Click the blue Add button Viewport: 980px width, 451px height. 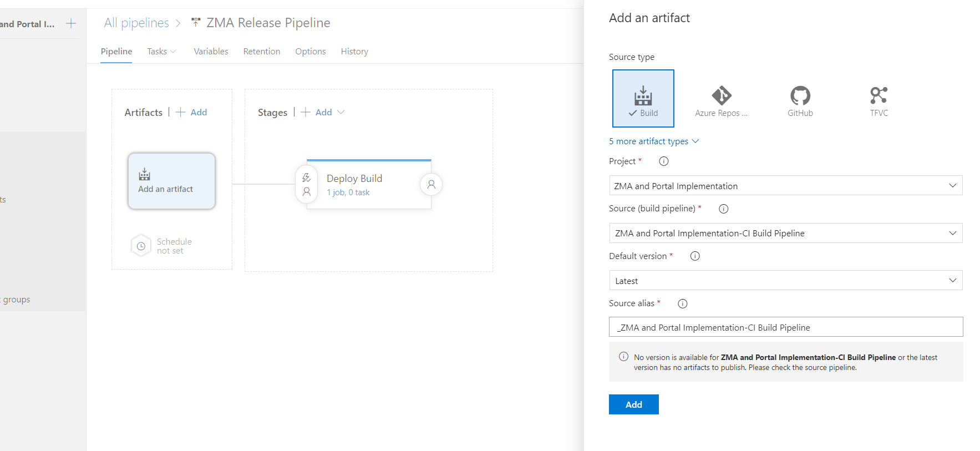tap(633, 404)
